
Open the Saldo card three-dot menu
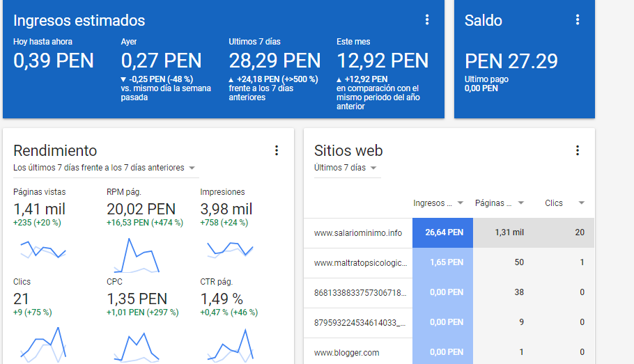[x=578, y=19]
